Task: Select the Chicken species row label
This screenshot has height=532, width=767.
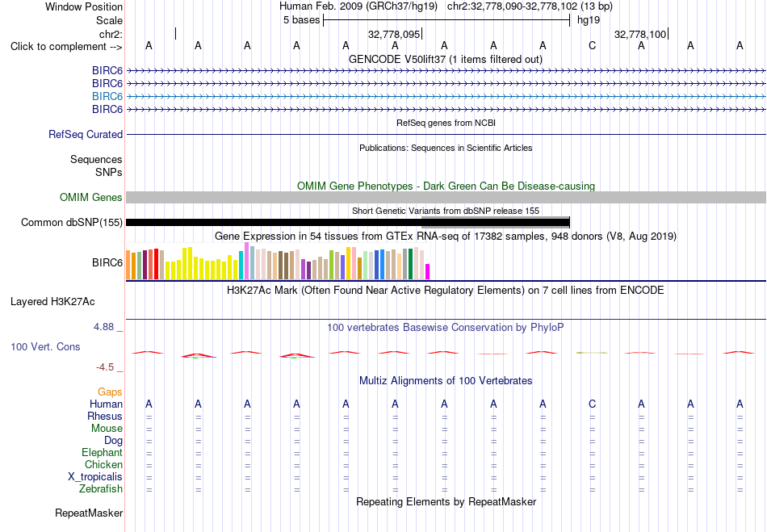Action: 103,464
